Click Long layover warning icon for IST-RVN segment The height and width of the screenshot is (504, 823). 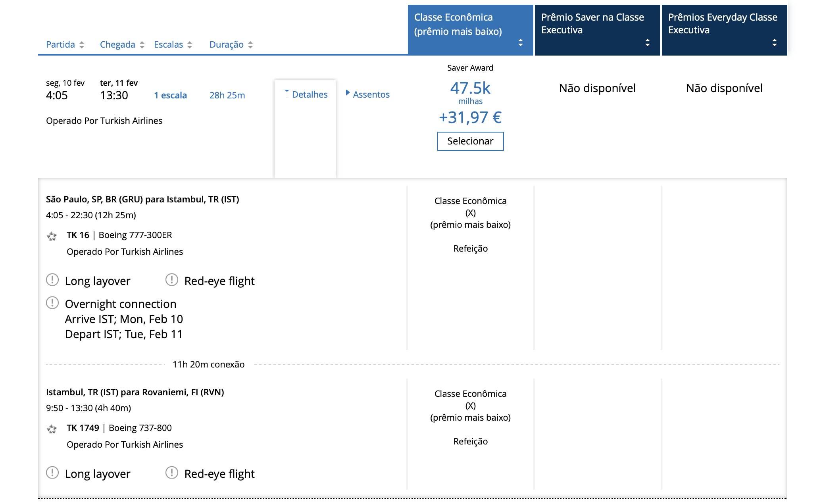click(x=52, y=473)
